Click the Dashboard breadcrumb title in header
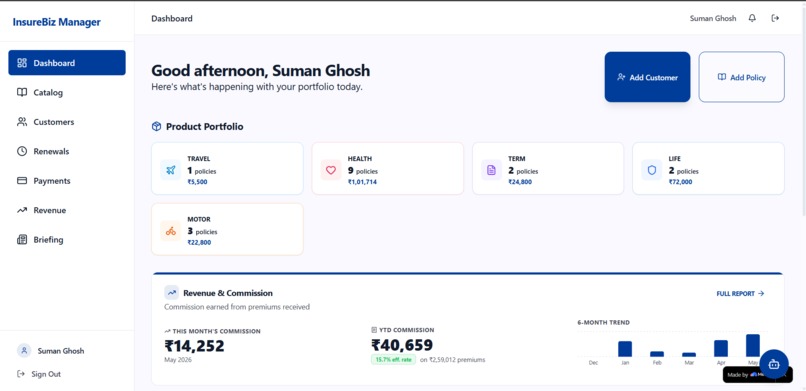The image size is (806, 391). coord(172,18)
